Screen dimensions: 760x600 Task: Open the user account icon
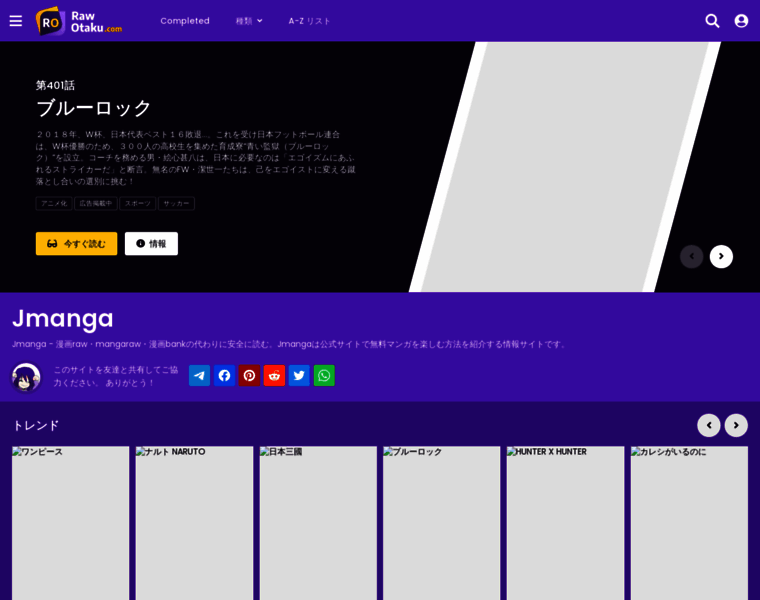(x=741, y=21)
